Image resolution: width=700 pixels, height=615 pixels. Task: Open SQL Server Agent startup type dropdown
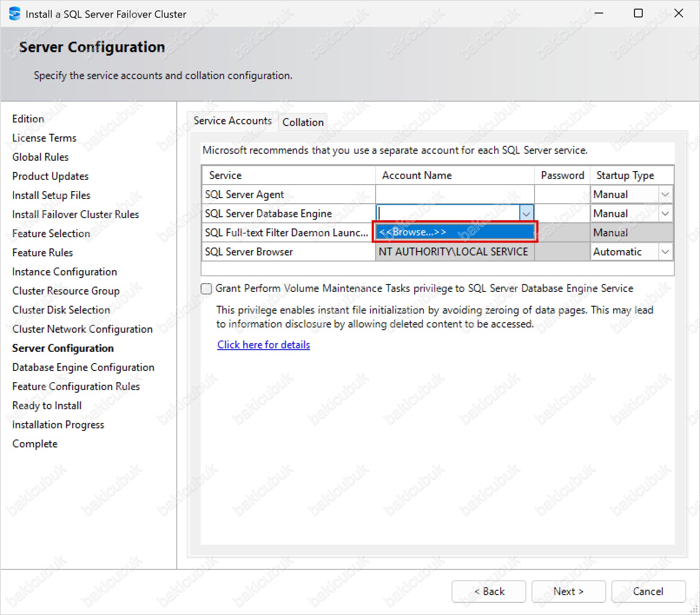(x=665, y=195)
